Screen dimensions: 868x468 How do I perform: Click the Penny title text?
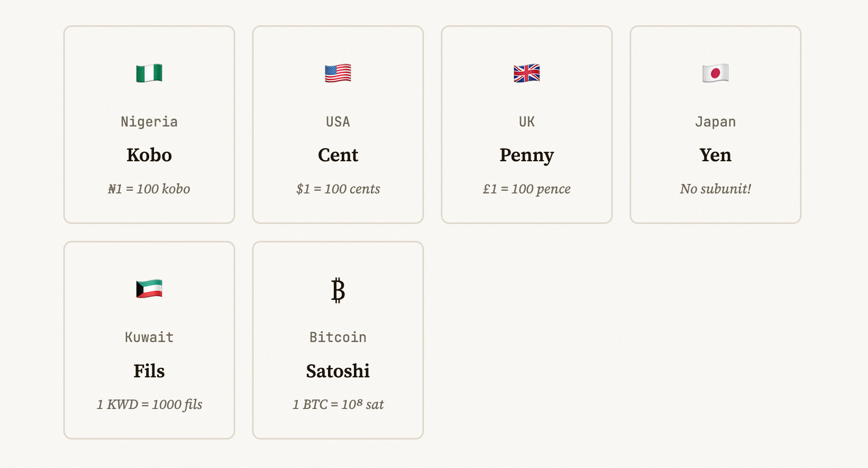[x=527, y=156]
